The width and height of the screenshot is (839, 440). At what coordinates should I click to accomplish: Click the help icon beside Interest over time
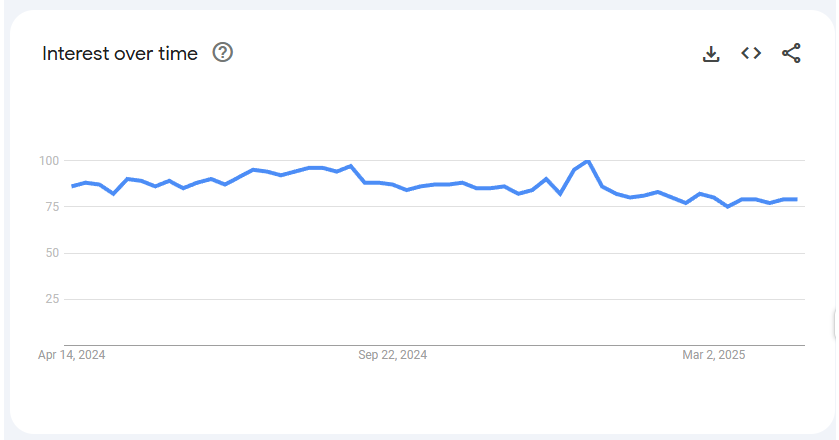point(223,53)
